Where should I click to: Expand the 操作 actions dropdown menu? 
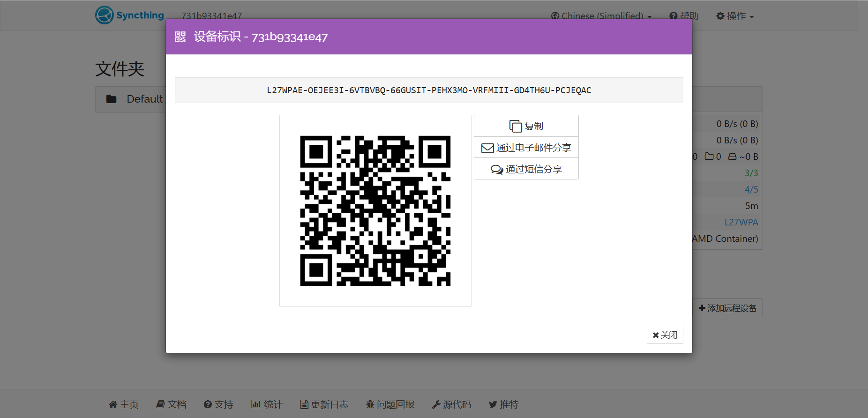click(x=735, y=16)
